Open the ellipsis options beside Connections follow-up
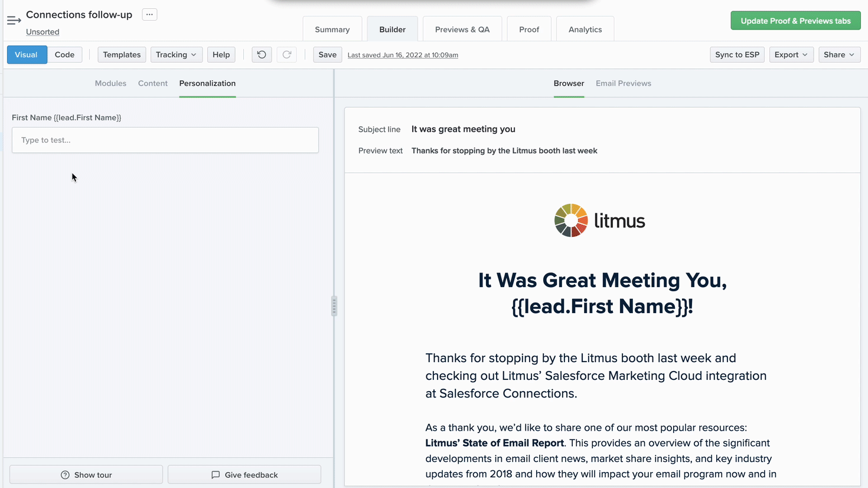Screen dimensions: 868x488 [149, 14]
